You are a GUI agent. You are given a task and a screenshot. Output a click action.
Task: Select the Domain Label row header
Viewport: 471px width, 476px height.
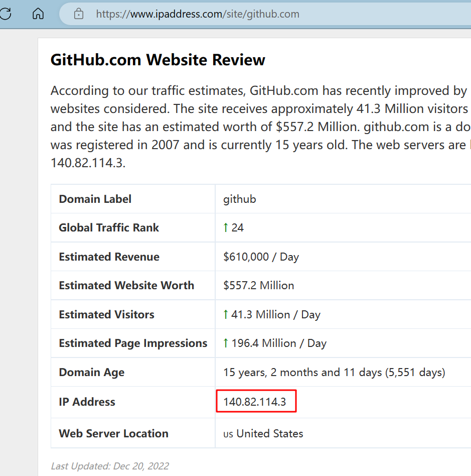pos(95,199)
